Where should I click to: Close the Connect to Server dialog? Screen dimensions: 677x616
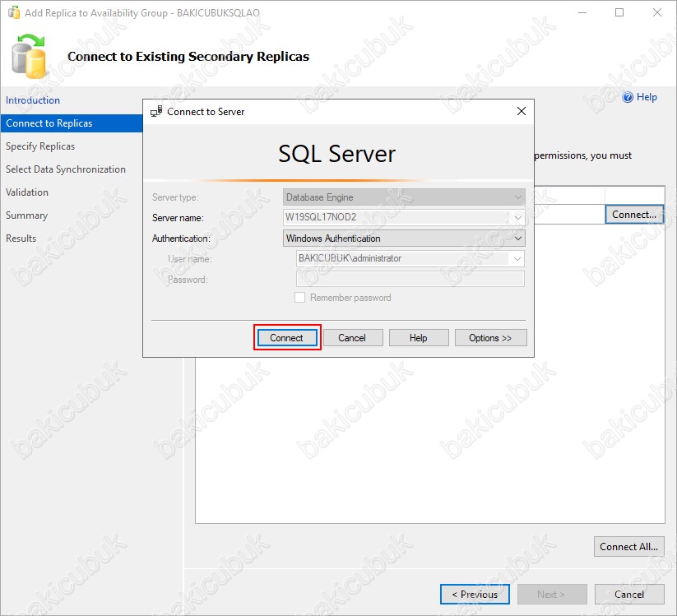coord(522,111)
